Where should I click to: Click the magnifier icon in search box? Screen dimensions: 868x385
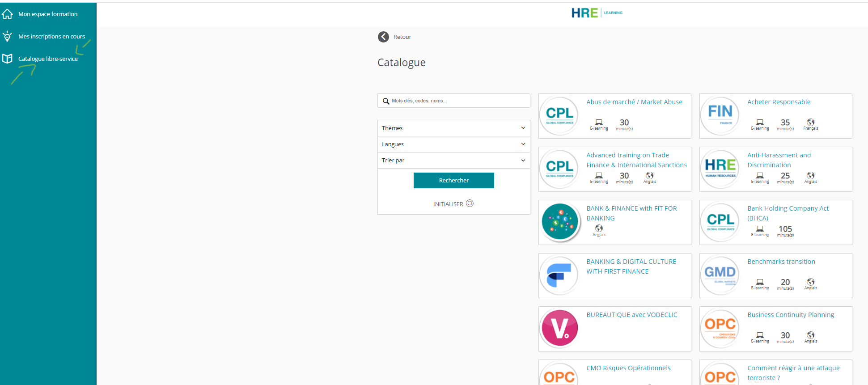[x=386, y=101]
